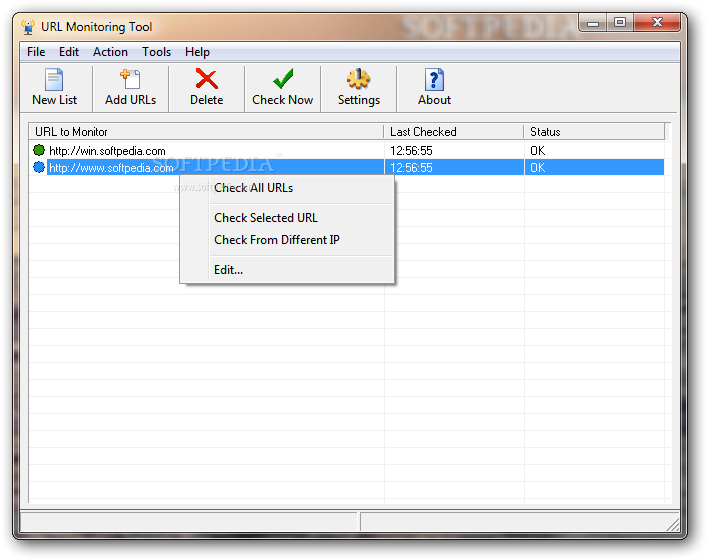Click the red X Delete icon

tap(206, 79)
